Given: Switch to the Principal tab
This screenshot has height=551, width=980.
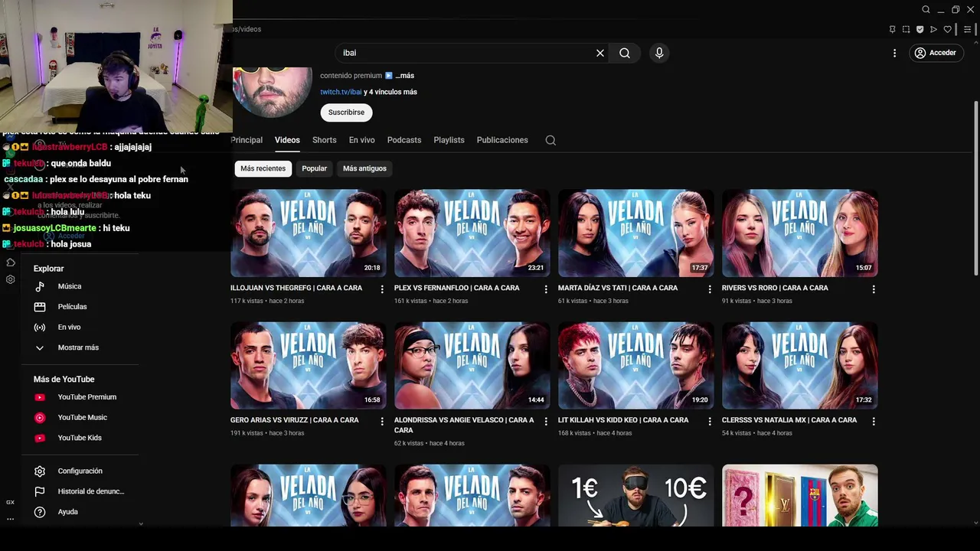Looking at the screenshot, I should 247,140.
